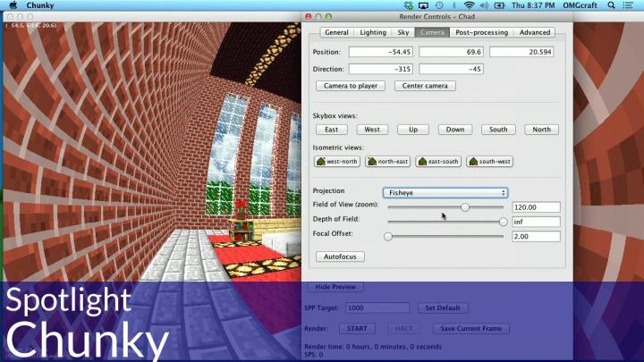The width and height of the screenshot is (644, 362).
Task: Click the Wi-Fi status icon
Action: point(469,5)
